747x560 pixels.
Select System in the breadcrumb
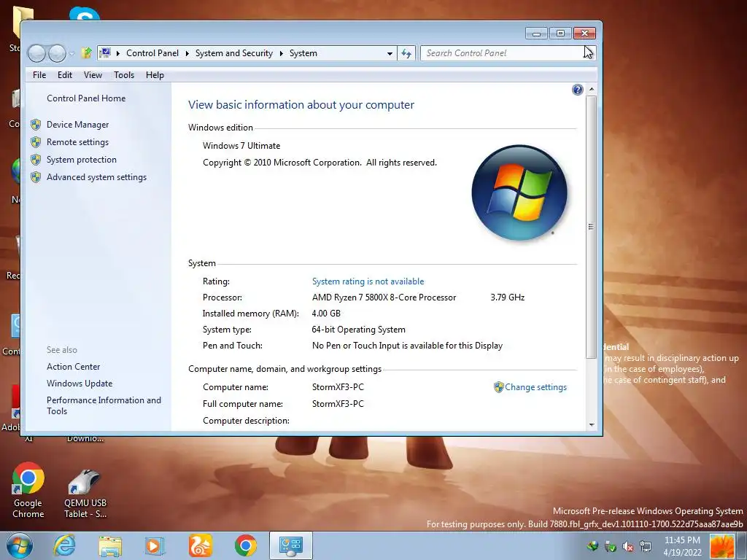pos(303,52)
